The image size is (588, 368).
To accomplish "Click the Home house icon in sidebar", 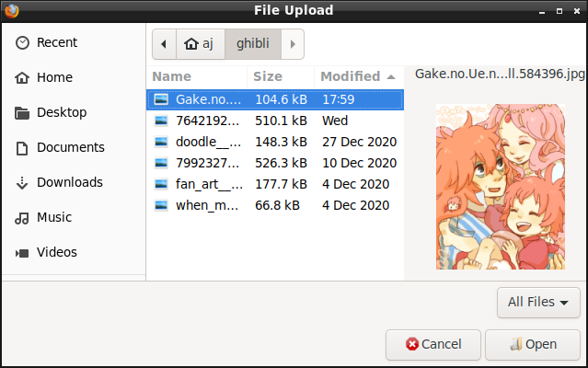I will [22, 78].
